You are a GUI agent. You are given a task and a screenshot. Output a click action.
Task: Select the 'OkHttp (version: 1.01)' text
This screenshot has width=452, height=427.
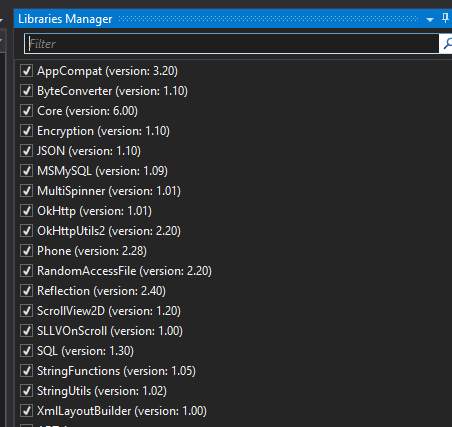coord(94,211)
